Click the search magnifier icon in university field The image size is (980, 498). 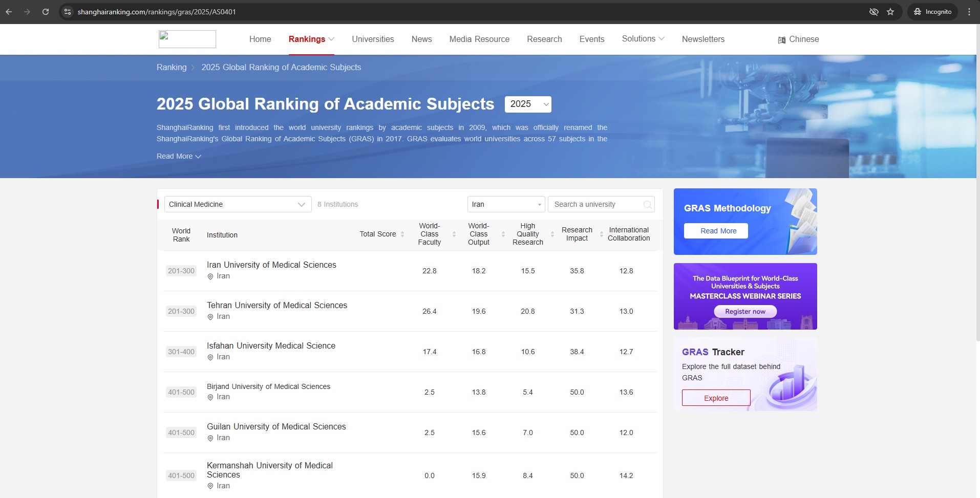click(x=647, y=205)
